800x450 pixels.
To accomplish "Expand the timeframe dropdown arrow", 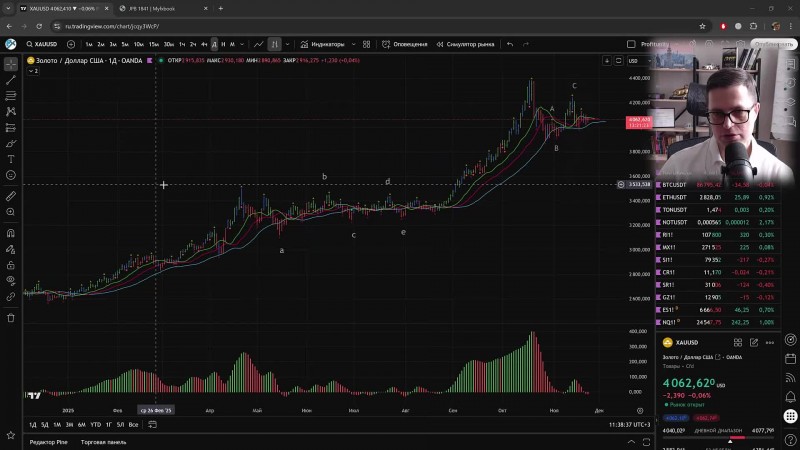I will click(x=242, y=44).
